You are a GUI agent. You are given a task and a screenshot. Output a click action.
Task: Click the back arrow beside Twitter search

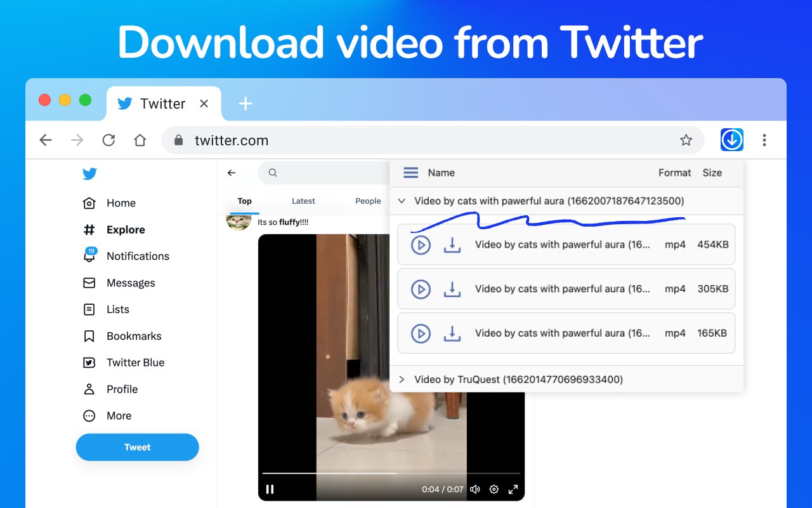(232, 173)
